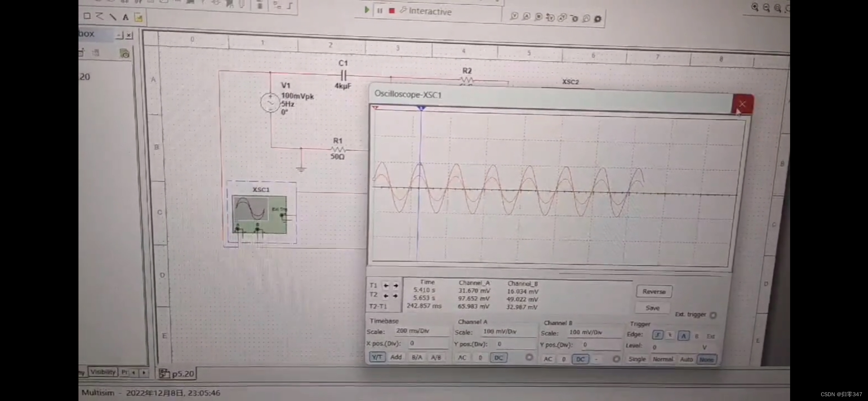Select capacitor C1 on the schematic
868x401 pixels.
(343, 75)
